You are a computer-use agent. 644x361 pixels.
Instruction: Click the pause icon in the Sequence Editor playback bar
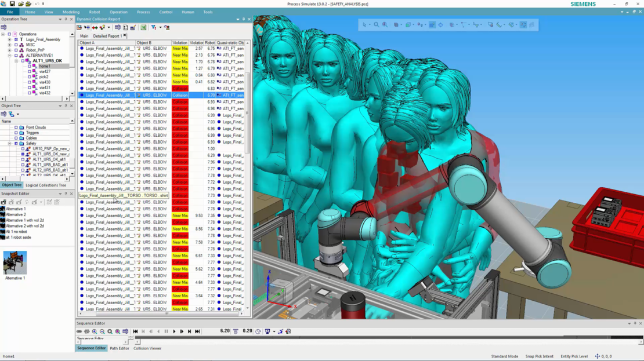point(167,331)
